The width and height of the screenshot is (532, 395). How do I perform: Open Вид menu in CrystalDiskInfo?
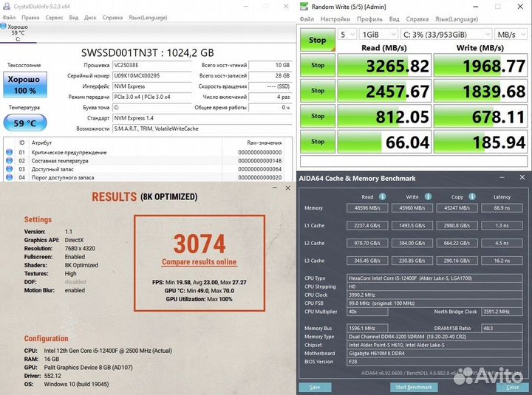tap(74, 18)
